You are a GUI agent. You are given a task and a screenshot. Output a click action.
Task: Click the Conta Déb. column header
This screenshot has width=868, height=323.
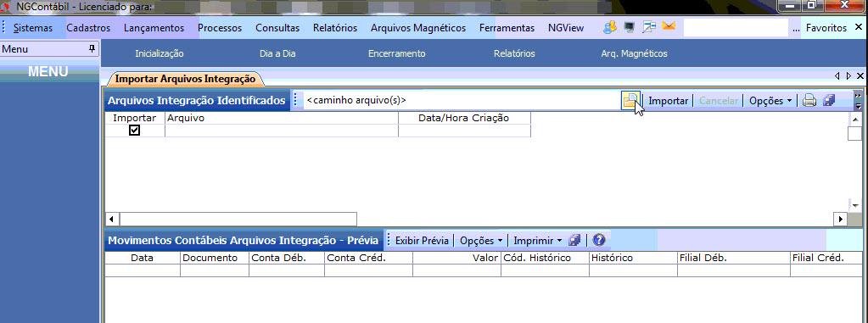286,258
